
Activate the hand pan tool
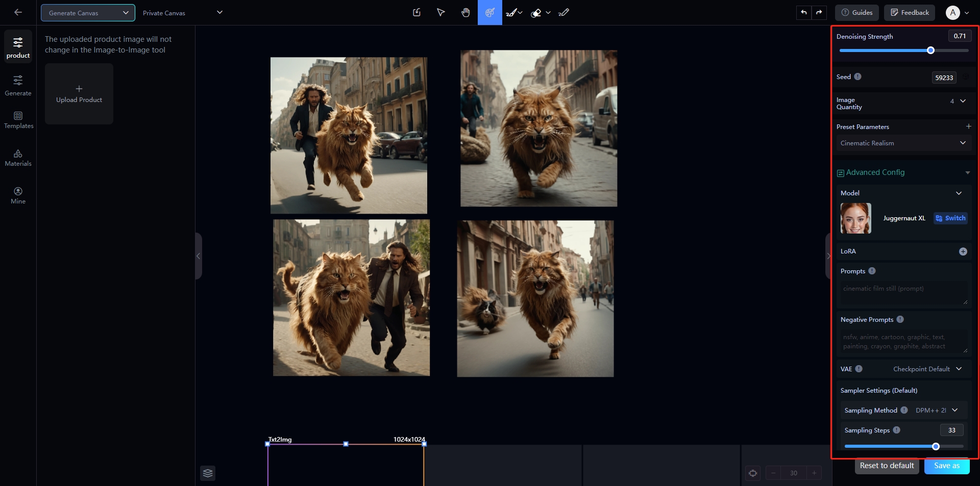(x=465, y=13)
